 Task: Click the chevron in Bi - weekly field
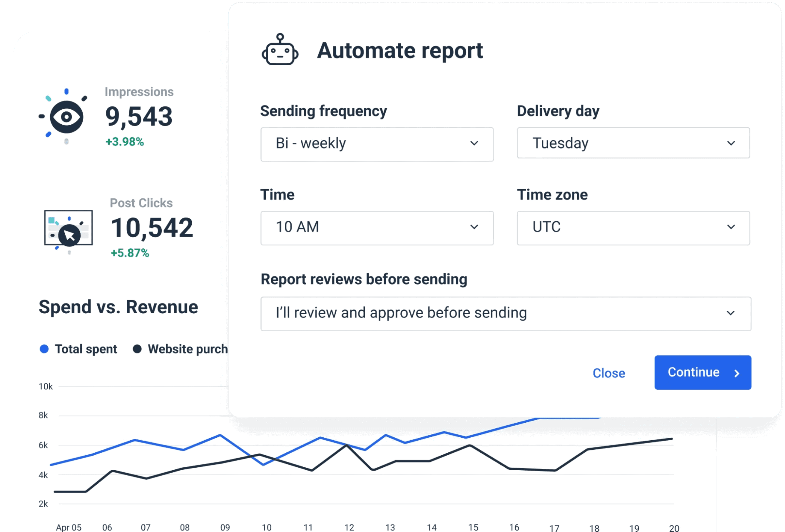474,143
